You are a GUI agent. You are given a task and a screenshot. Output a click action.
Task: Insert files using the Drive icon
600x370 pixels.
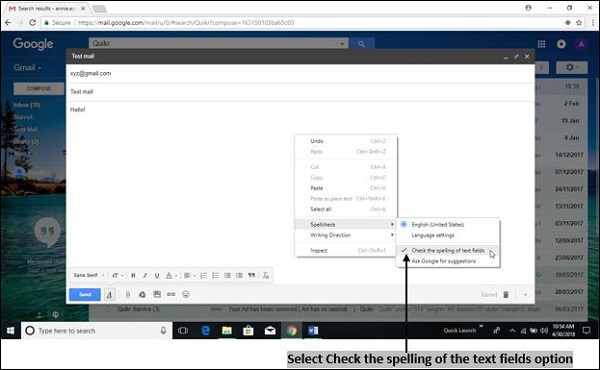tap(142, 294)
